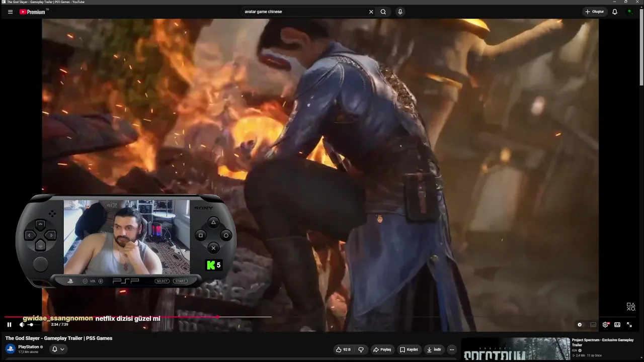Switch to theater mode
The height and width of the screenshot is (362, 644).
pos(617,325)
